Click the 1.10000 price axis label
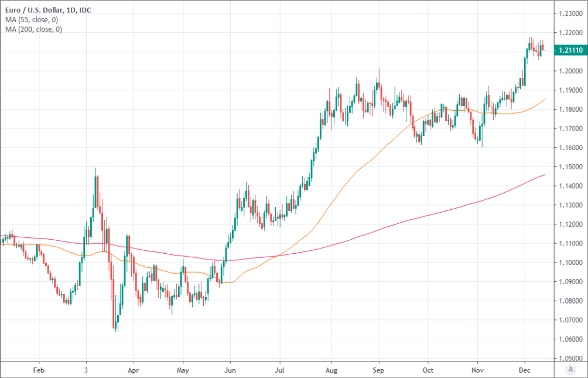The width and height of the screenshot is (588, 378). point(571,263)
